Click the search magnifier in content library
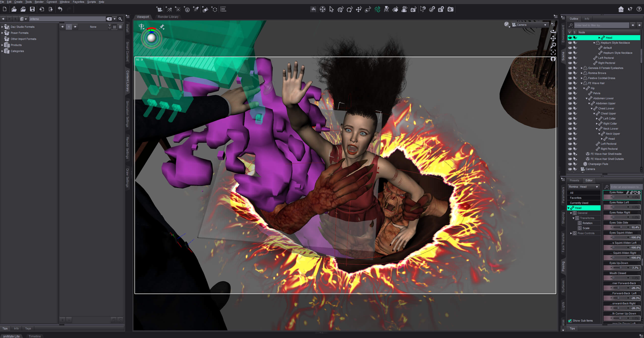644x338 pixels. tap(120, 19)
